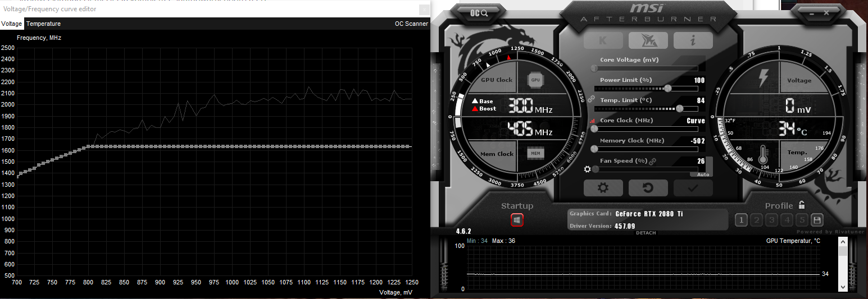Screen dimensions: 868x299
Task: Click the Fan Speed slider track
Action: [x=646, y=169]
